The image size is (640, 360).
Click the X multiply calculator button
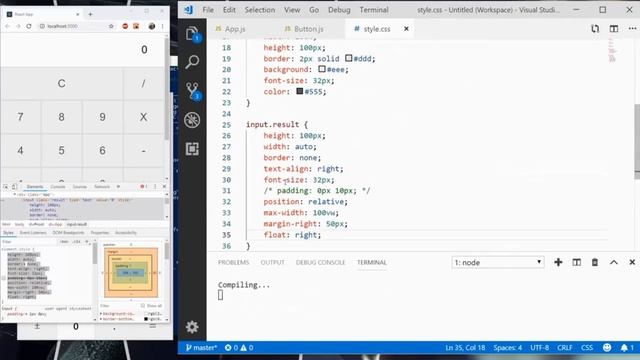point(144,117)
